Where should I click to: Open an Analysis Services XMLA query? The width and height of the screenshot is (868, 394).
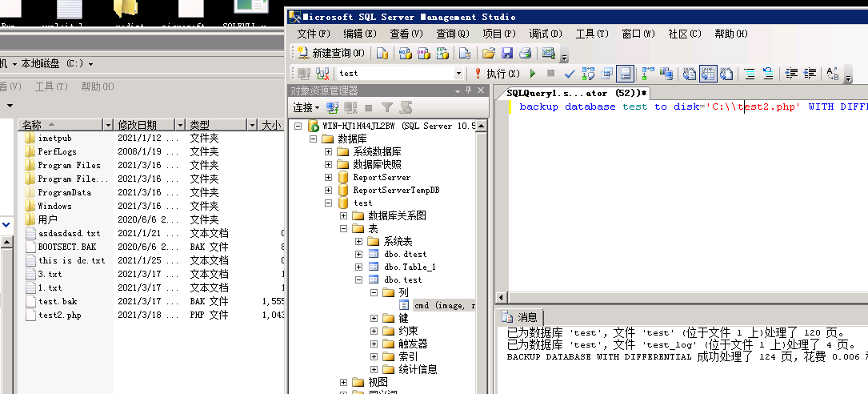coord(442,53)
